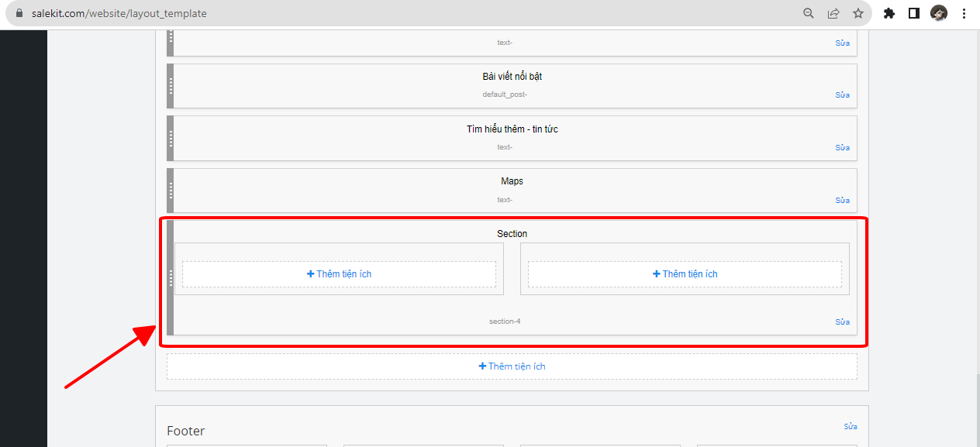Open the Chrome profile avatar

(939, 13)
